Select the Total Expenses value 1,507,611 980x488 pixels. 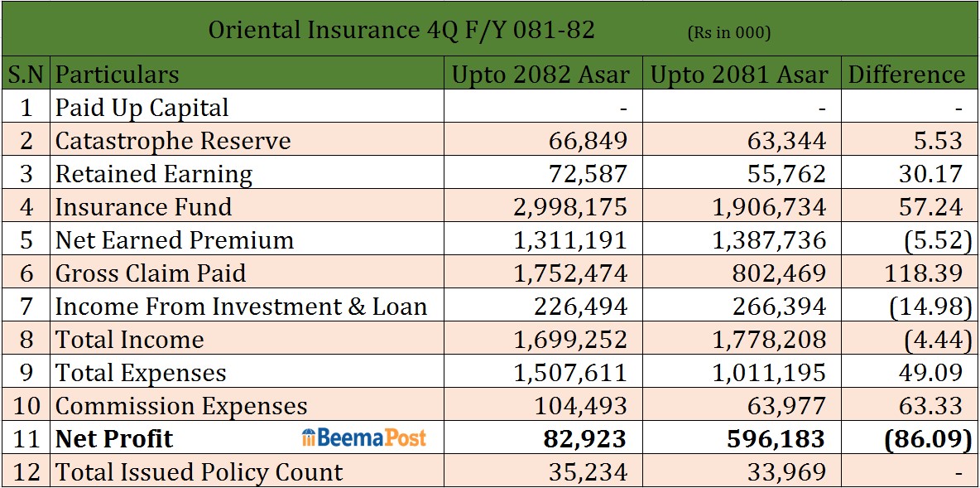(570, 373)
